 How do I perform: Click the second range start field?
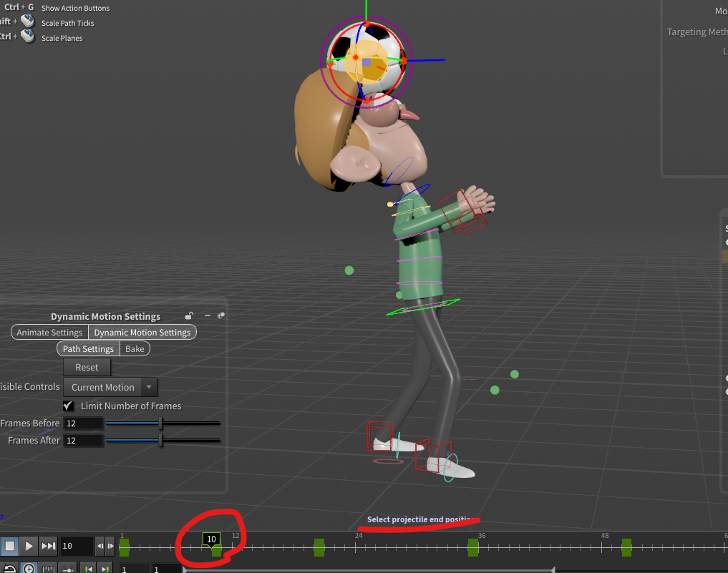pyautogui.click(x=166, y=569)
